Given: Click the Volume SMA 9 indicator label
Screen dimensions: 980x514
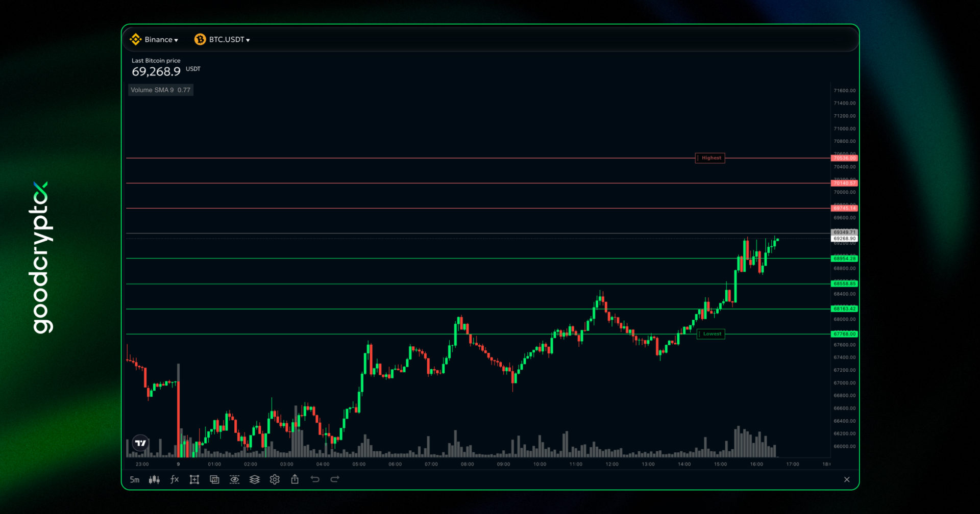Looking at the screenshot, I should tap(160, 90).
